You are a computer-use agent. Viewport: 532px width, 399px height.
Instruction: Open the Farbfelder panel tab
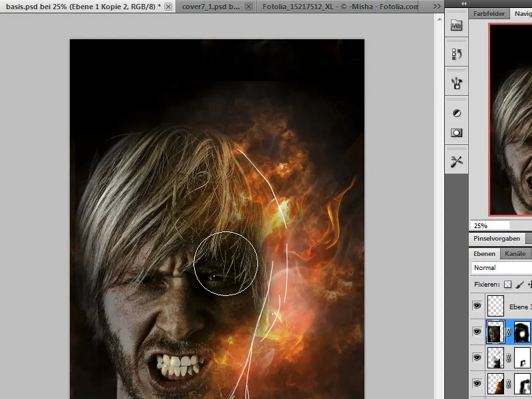click(x=489, y=14)
